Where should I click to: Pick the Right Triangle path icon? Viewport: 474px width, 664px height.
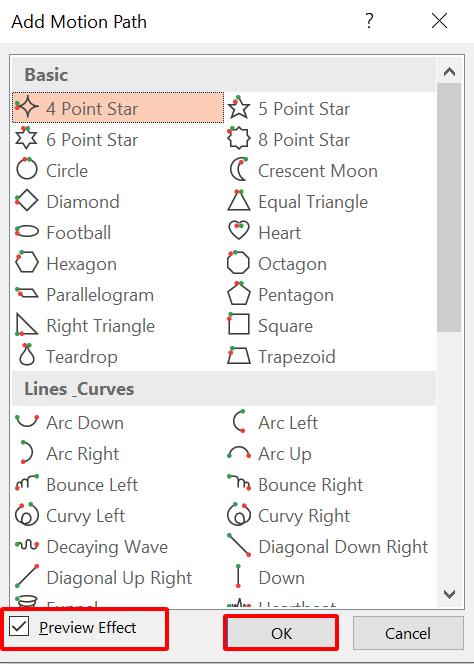point(26,325)
